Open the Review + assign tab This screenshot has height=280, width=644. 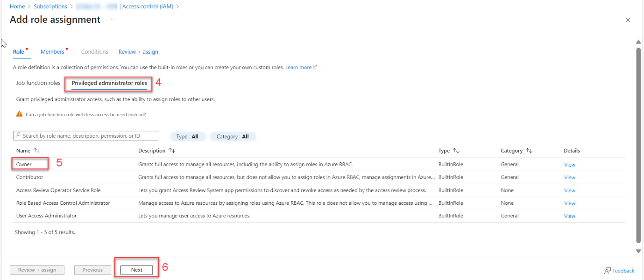tap(138, 52)
